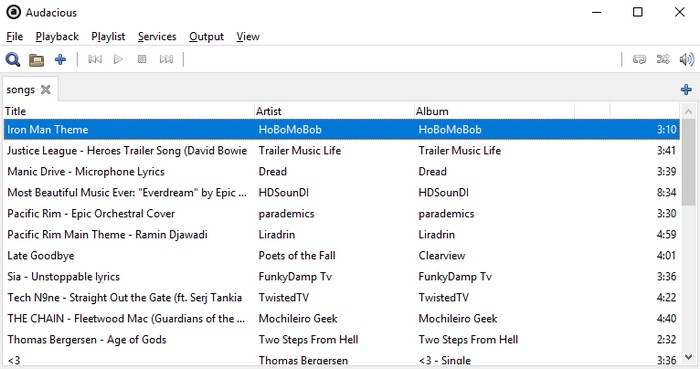700x369 pixels.
Task: Select Thomas Bergersen - Age of Gods
Action: [342, 339]
